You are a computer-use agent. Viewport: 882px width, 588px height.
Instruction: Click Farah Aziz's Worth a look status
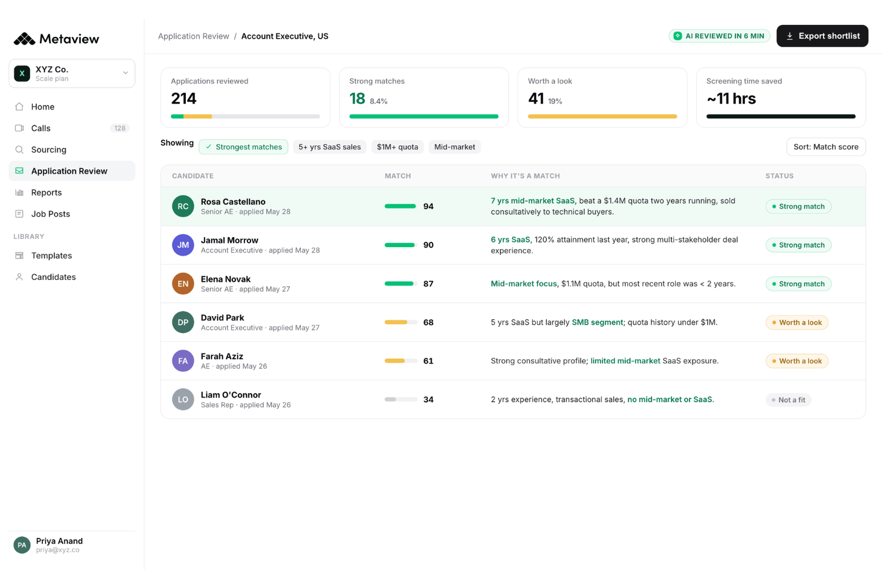click(x=797, y=362)
